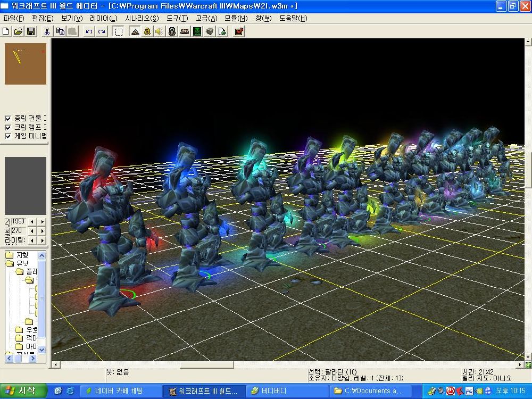This screenshot has width=532, height=399.
Task: Toggle the 게임 미니맵 checkbox
Action: (8, 136)
